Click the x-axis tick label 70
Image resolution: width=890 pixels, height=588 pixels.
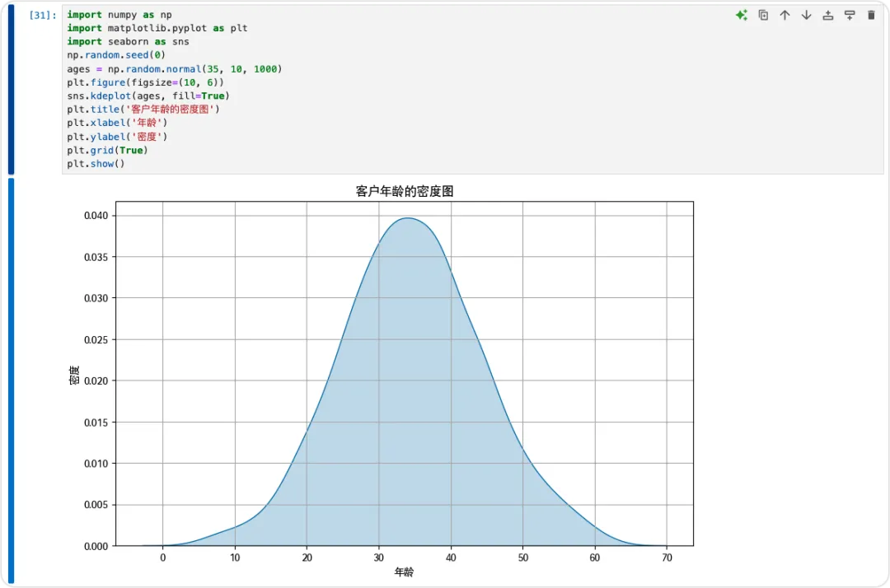click(x=667, y=558)
